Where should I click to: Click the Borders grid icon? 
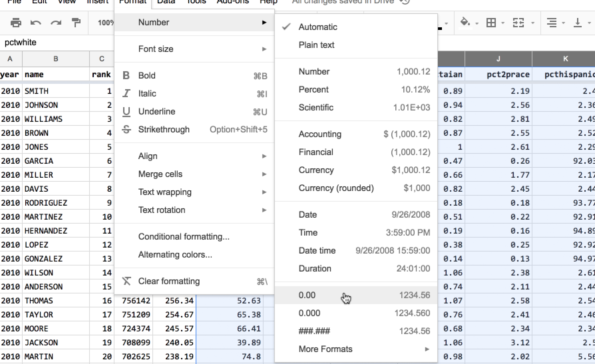491,23
